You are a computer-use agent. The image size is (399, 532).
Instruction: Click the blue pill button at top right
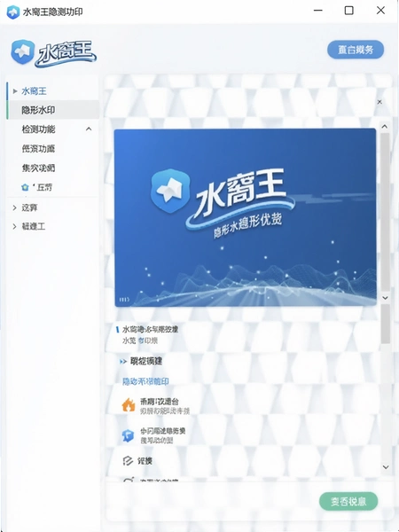356,50
